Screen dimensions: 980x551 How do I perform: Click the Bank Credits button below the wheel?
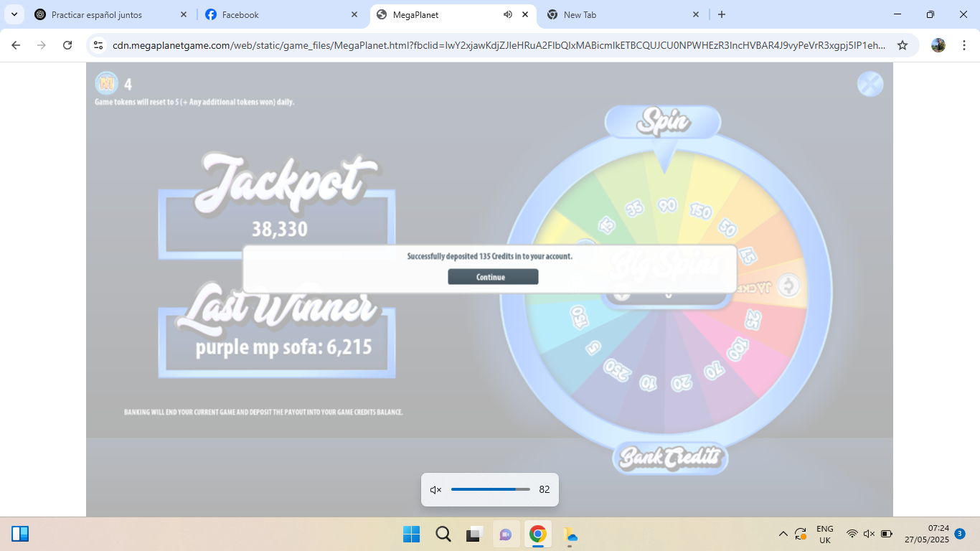point(670,458)
